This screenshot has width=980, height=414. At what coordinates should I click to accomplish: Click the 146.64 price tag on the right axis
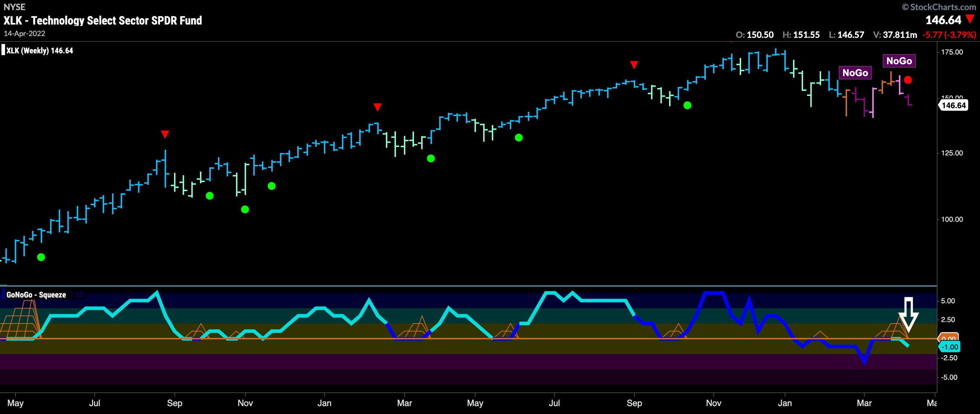pos(953,106)
